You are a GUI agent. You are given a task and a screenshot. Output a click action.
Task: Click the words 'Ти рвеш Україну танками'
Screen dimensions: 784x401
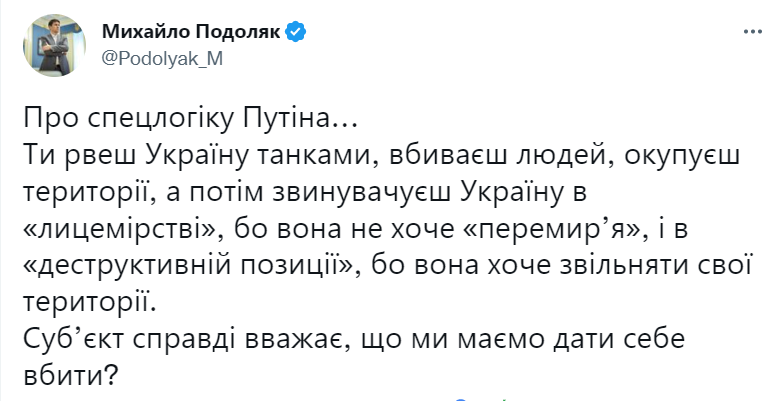(x=198, y=156)
